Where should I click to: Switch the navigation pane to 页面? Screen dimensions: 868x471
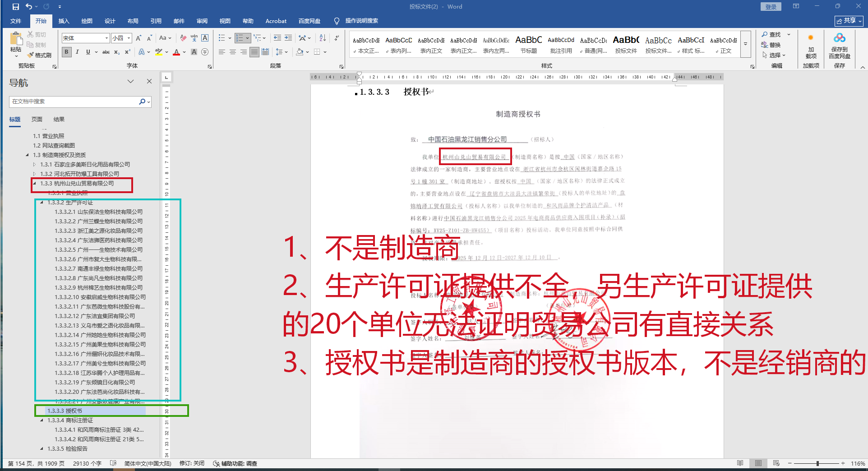click(37, 120)
